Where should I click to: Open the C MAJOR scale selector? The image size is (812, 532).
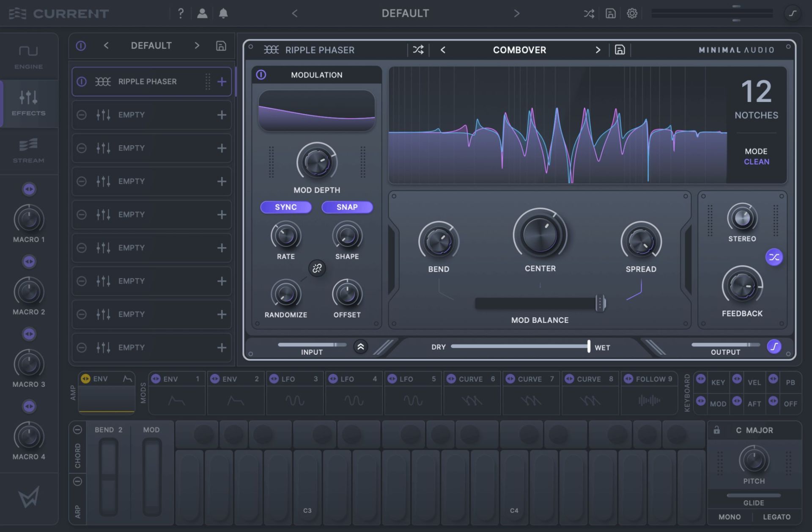coord(754,430)
